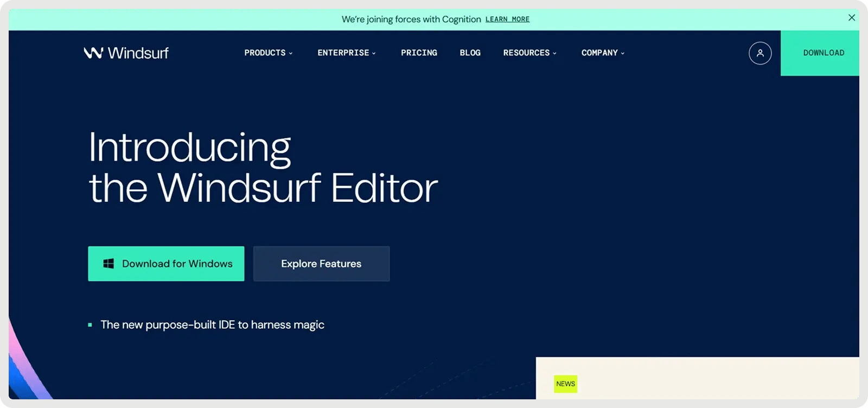Expand the Resources dropdown menu
868x408 pixels.
(x=530, y=53)
